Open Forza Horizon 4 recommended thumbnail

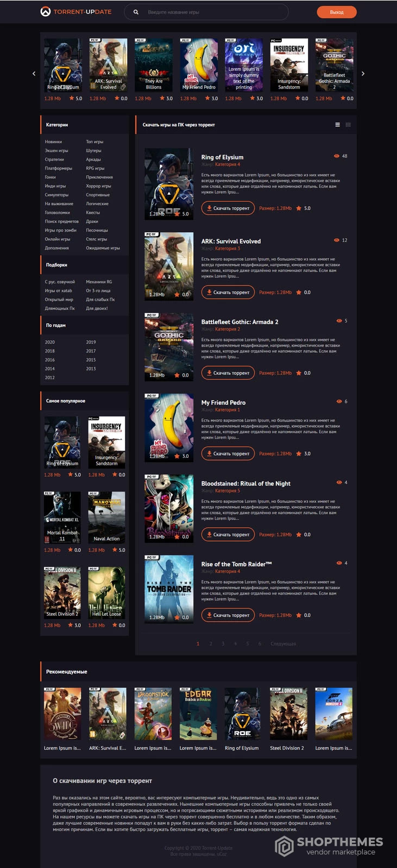pyautogui.click(x=334, y=714)
